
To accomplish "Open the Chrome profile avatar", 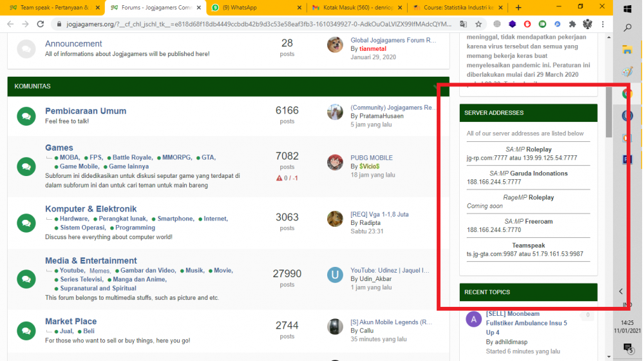I will 587,24.
